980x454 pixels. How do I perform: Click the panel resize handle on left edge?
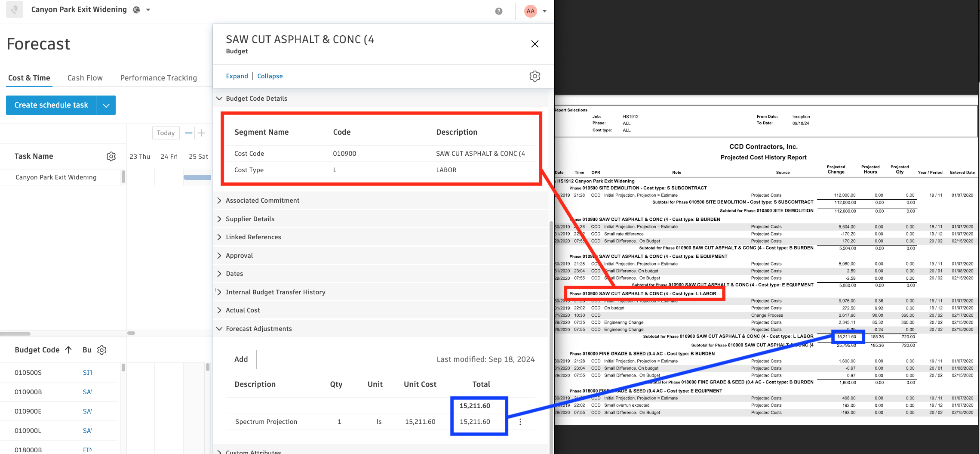click(x=214, y=290)
